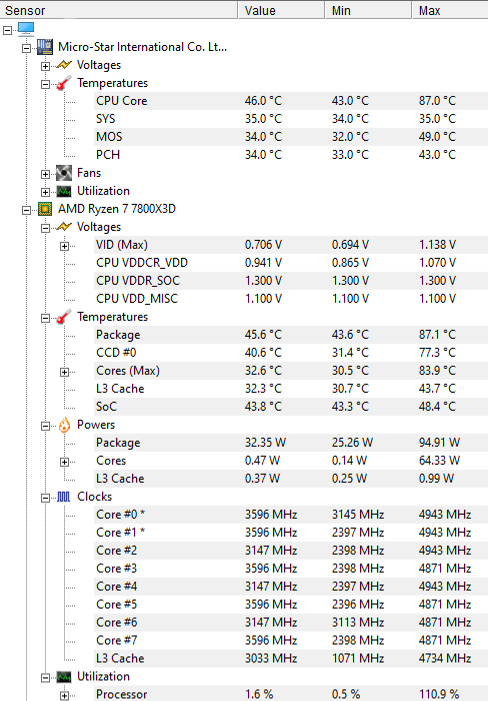Screen dimensions: 488x701
Task: Select the SoC temperature row
Action: [x=291, y=406]
